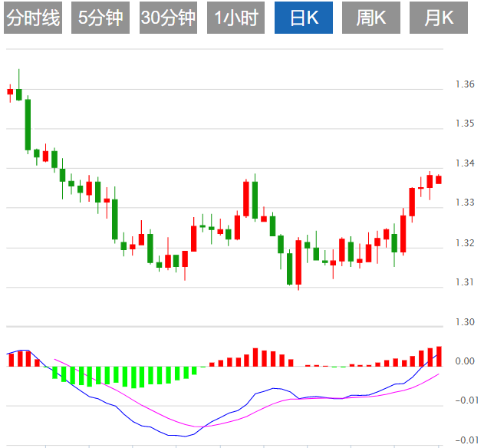This screenshot has height=448, width=484.
Task: Click the 1.34 price axis label
Action: coord(465,163)
